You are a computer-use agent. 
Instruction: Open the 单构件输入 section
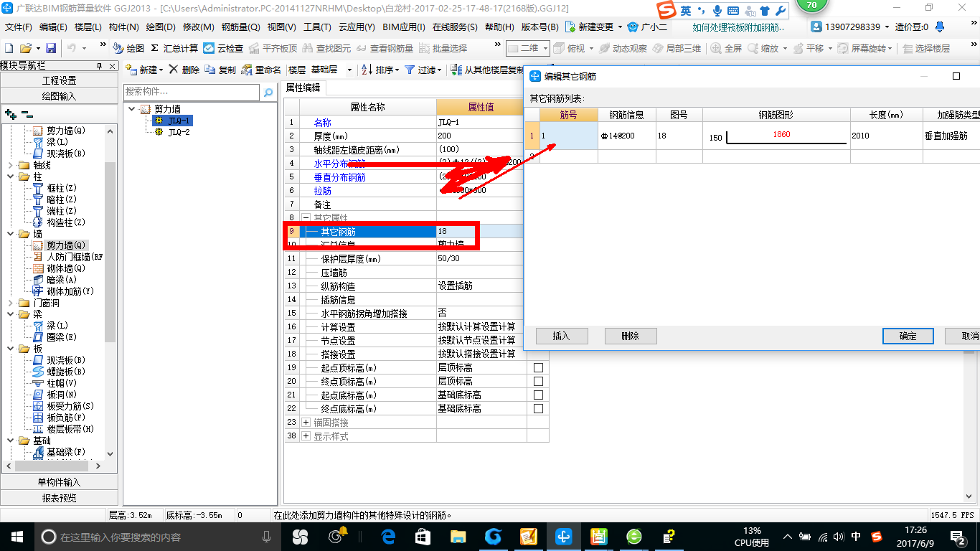click(x=59, y=482)
